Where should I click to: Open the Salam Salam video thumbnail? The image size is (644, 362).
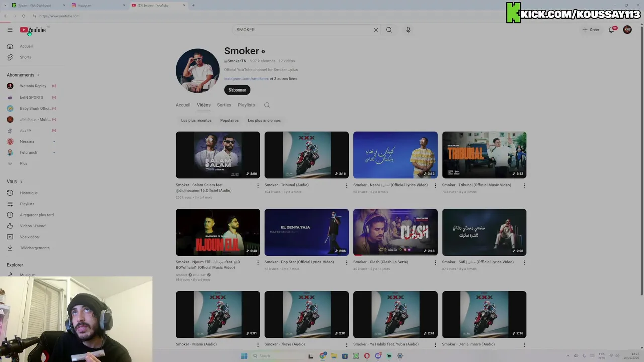click(218, 155)
